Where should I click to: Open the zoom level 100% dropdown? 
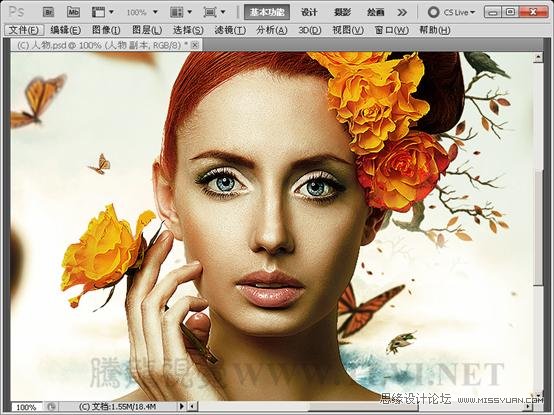coord(142,12)
